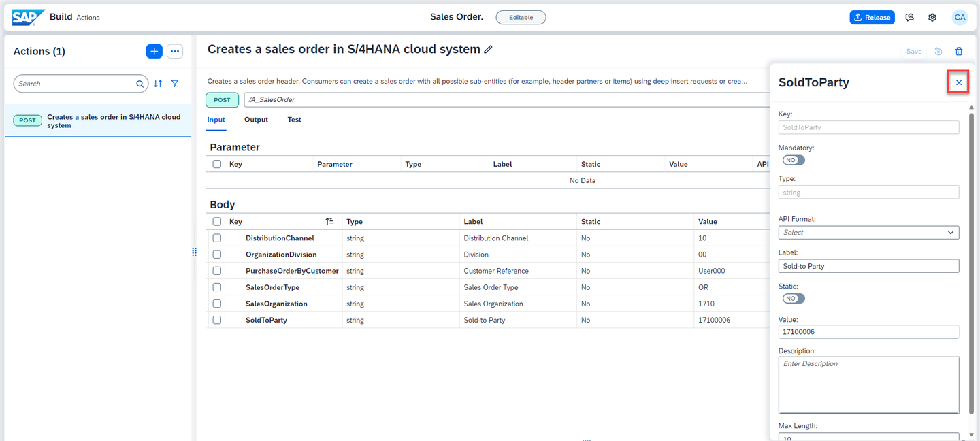Click the OrganizationDivision key cell
980x441 pixels.
(x=281, y=255)
